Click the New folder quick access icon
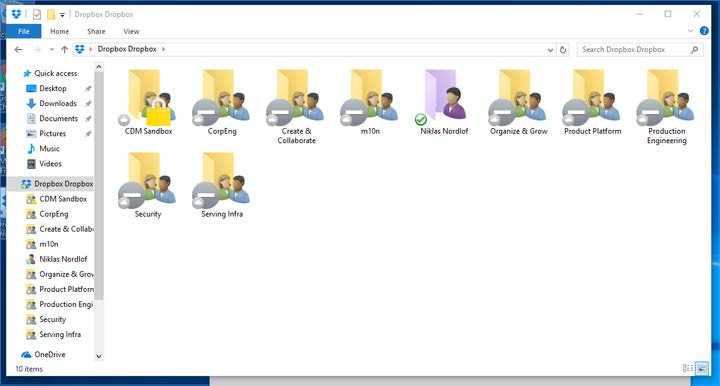The image size is (720, 386). point(51,15)
